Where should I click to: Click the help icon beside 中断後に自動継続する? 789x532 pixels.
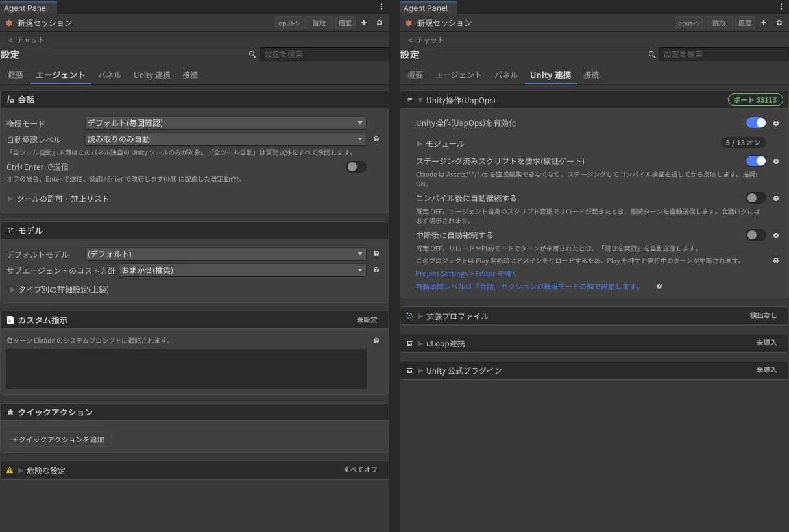(776, 236)
